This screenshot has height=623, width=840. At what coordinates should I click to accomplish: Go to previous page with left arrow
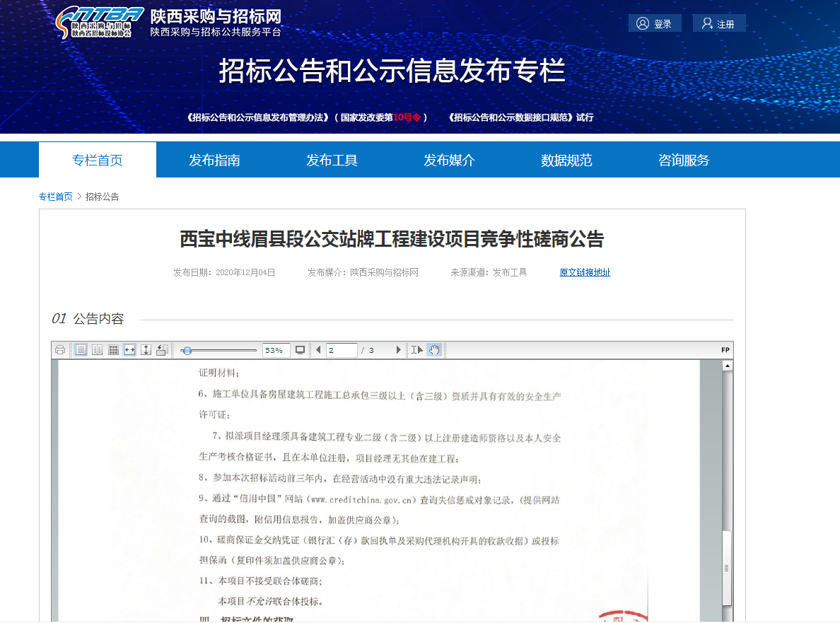(318, 350)
